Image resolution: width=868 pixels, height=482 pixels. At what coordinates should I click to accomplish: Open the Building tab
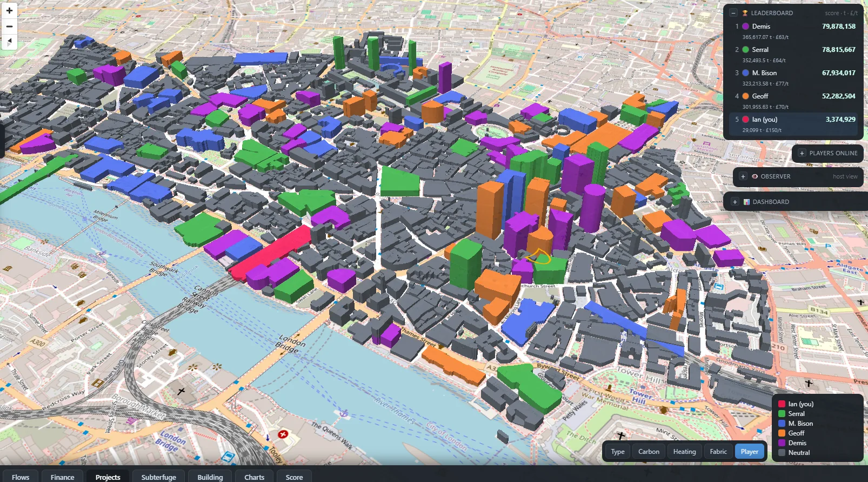210,476
